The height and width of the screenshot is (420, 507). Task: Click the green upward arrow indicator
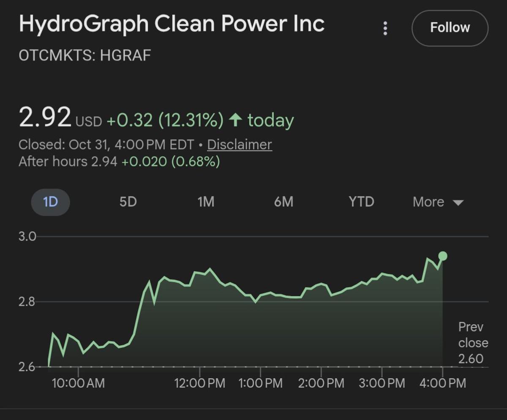click(x=235, y=120)
